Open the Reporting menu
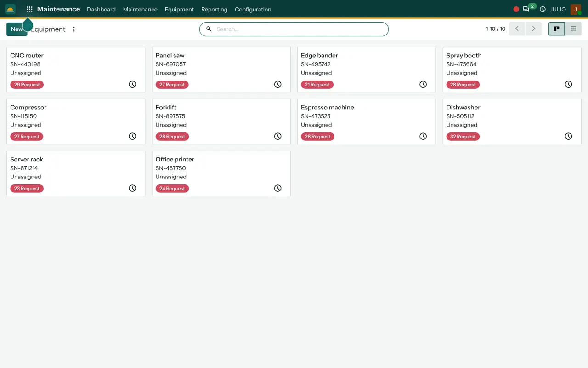588x368 pixels. pos(214,9)
